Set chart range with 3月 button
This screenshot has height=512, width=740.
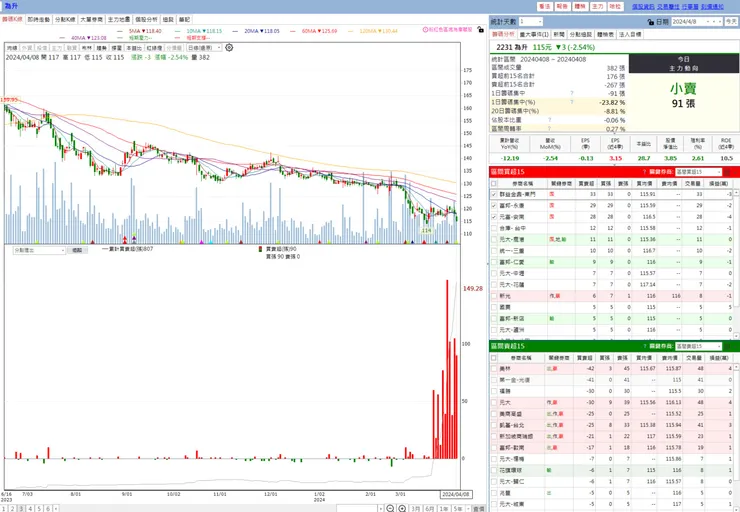point(415,509)
